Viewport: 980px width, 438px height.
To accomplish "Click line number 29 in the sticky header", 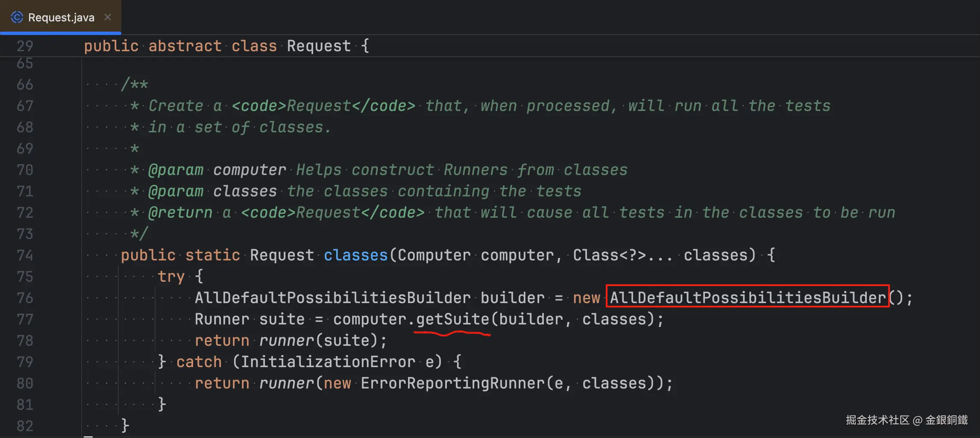I will tap(25, 46).
